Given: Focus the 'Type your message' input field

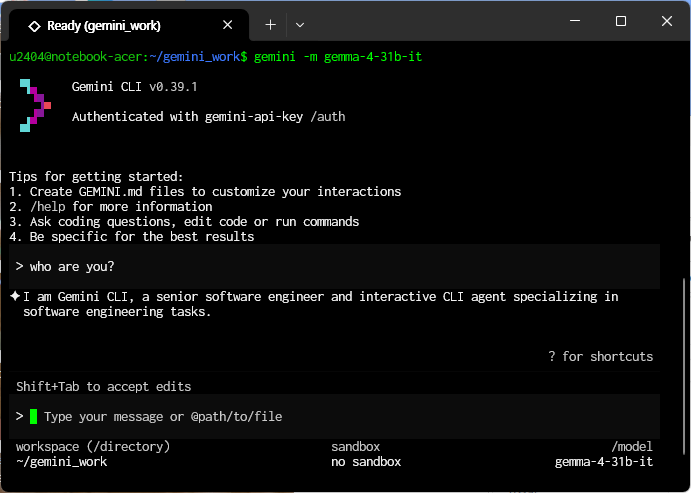Looking at the screenshot, I should tap(334, 416).
